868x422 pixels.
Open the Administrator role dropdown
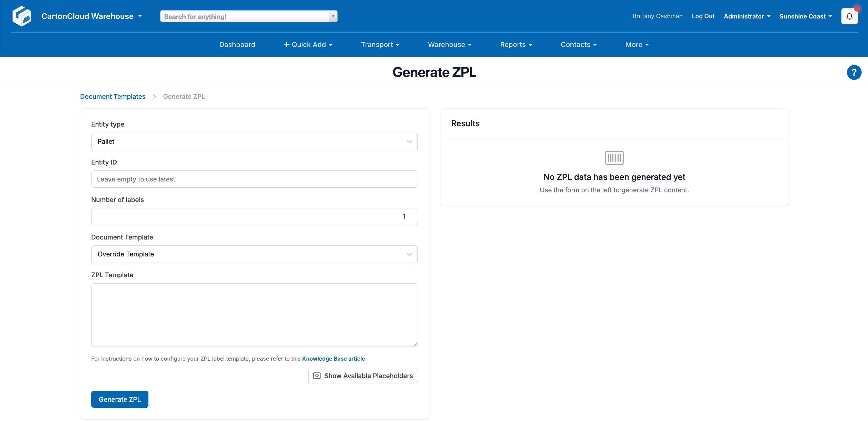[747, 16]
